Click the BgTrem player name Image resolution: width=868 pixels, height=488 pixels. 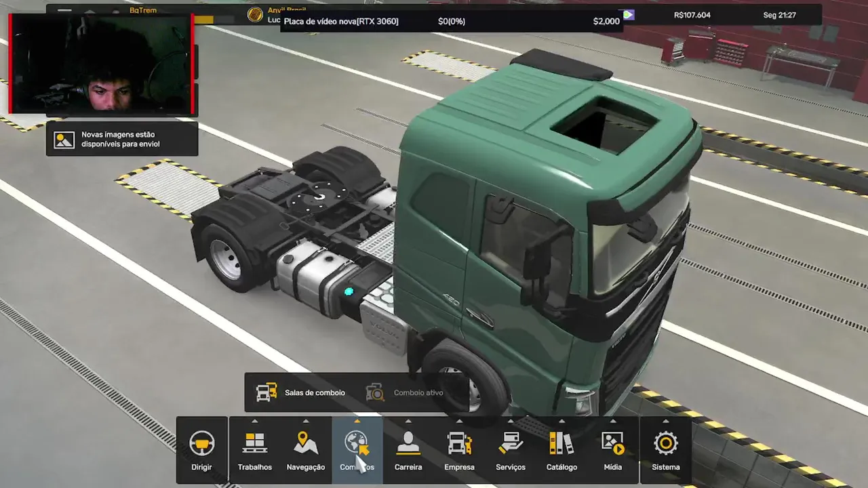(x=143, y=11)
